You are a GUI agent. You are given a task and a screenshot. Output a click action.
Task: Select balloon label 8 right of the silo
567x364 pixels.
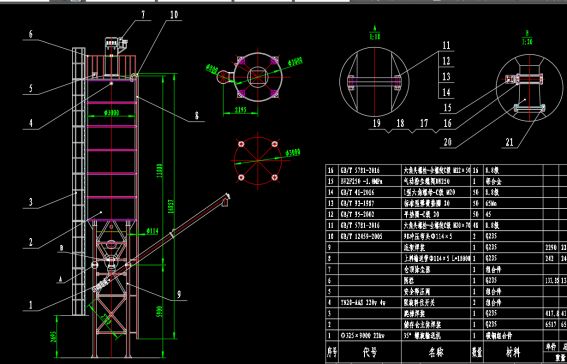tap(196, 116)
